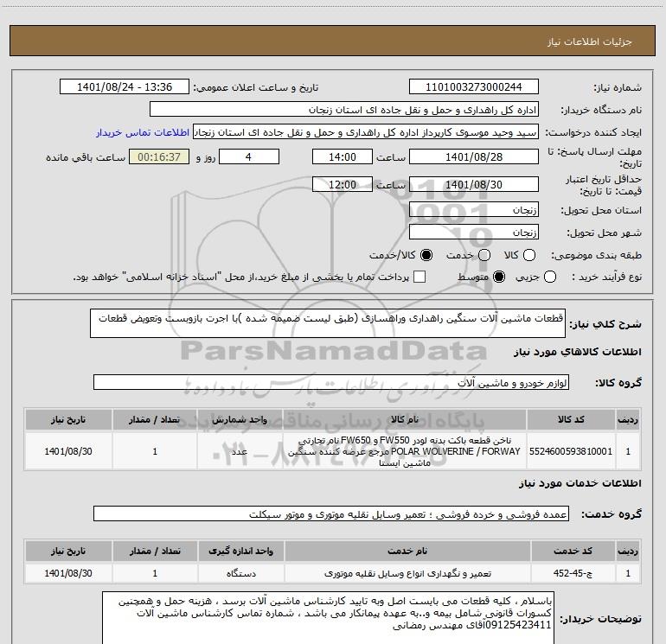666x644 pixels.
Task: Select the کالا/خدمت radio button
Action: coord(426,255)
